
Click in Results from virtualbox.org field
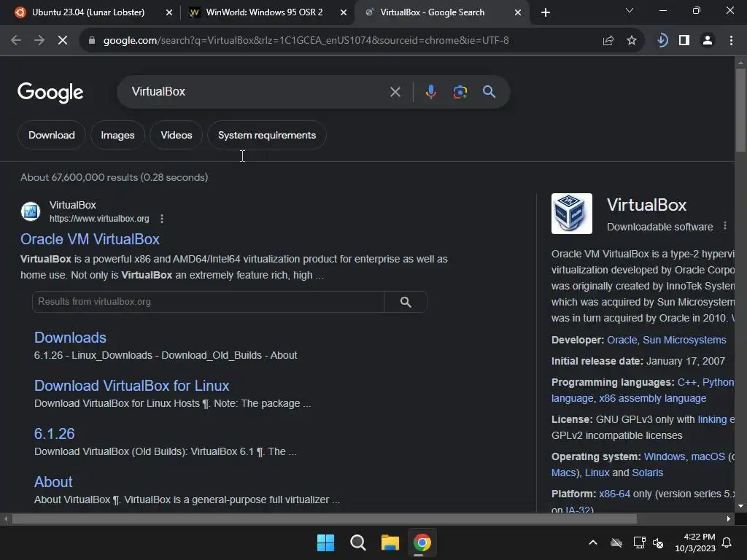click(208, 302)
